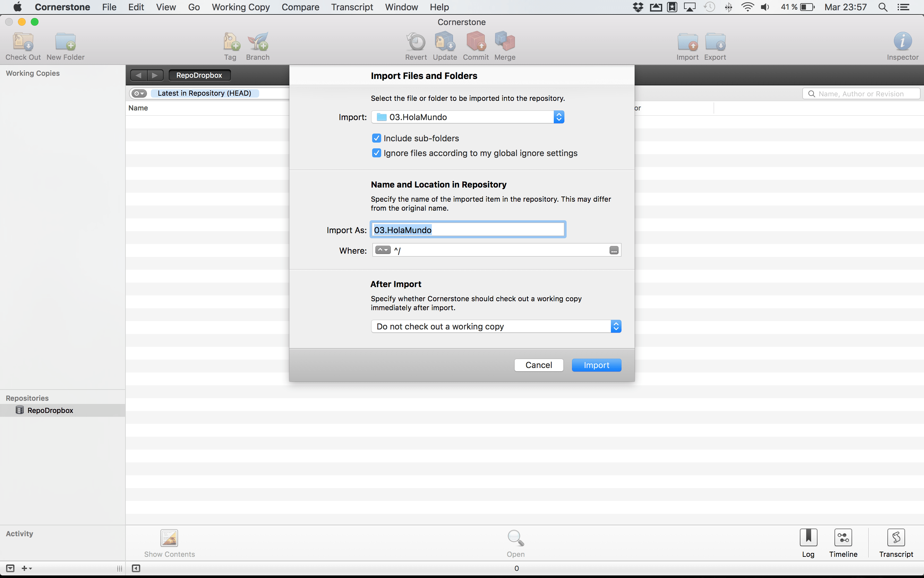Image resolution: width=924 pixels, height=578 pixels.
Task: Click the Branch toolbar icon
Action: pos(258,42)
